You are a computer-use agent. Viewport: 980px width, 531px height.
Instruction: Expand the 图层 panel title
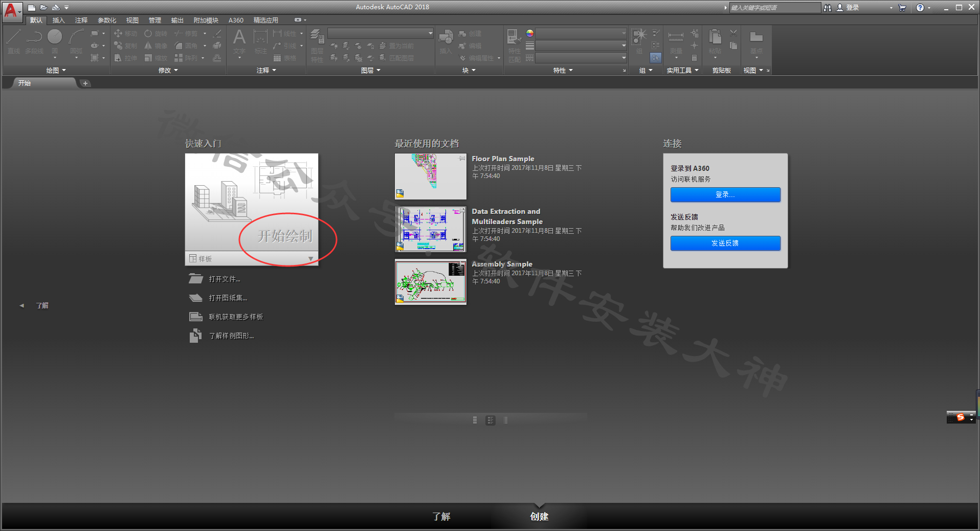coord(371,71)
